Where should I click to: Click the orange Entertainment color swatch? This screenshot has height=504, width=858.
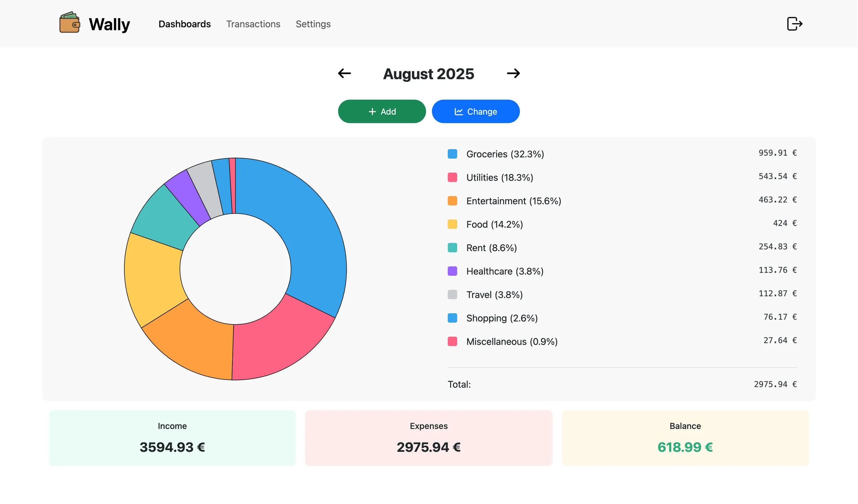click(453, 201)
